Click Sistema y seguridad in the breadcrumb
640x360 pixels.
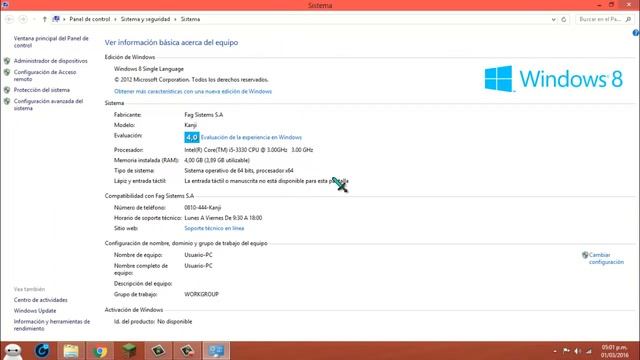(145, 19)
